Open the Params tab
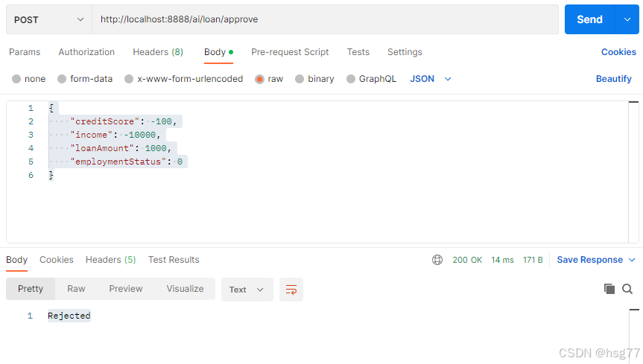This screenshot has width=643, height=364. click(x=25, y=52)
